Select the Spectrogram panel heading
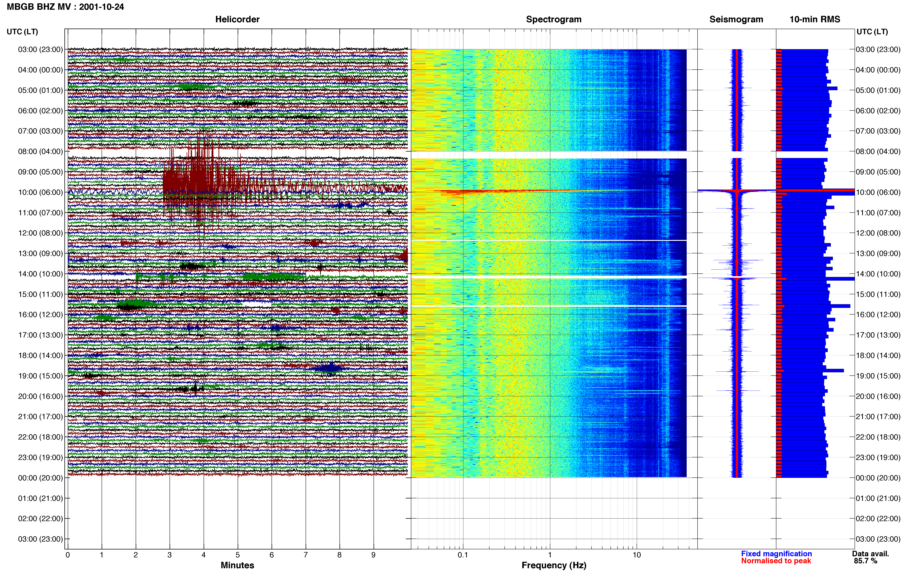The width and height of the screenshot is (924, 578). click(554, 20)
